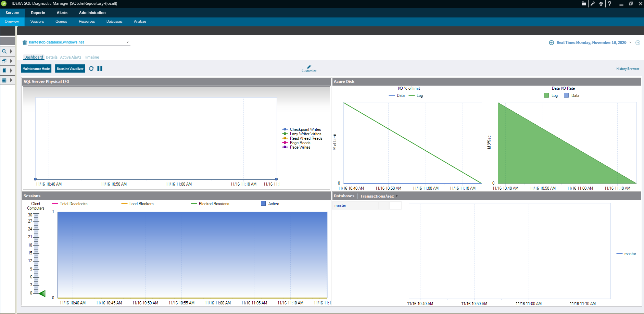Screen dimensions: 644x314
Task: Click the server stack icon in left sidebar
Action: pyautogui.click(x=4, y=80)
